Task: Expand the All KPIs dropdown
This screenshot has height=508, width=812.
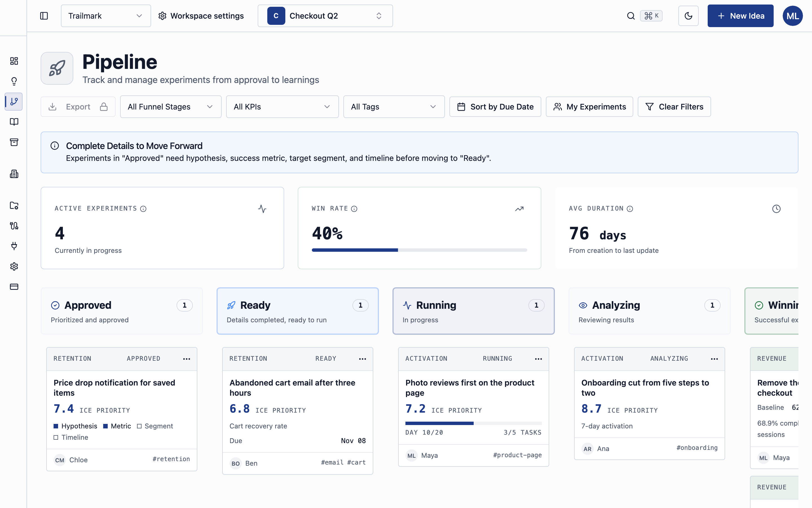Action: (282, 107)
